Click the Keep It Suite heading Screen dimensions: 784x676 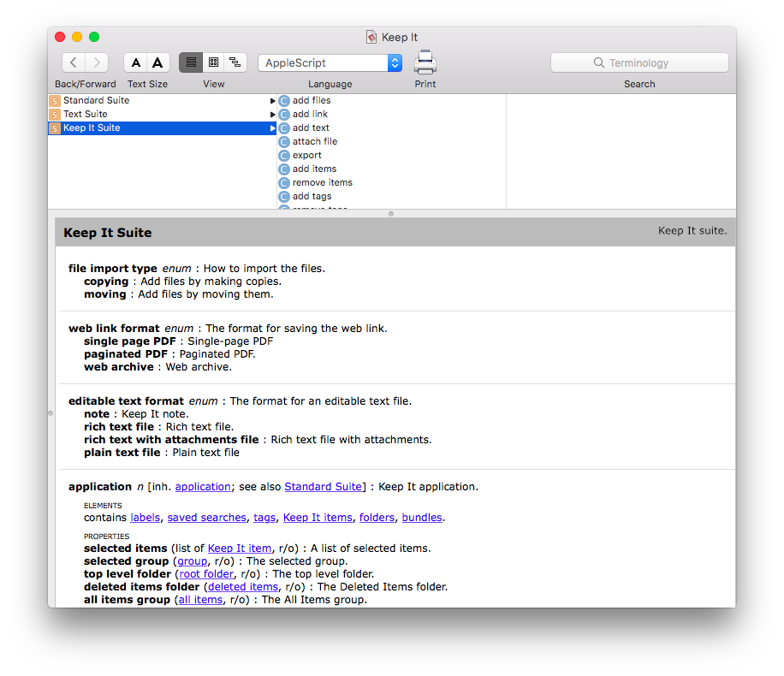(108, 233)
